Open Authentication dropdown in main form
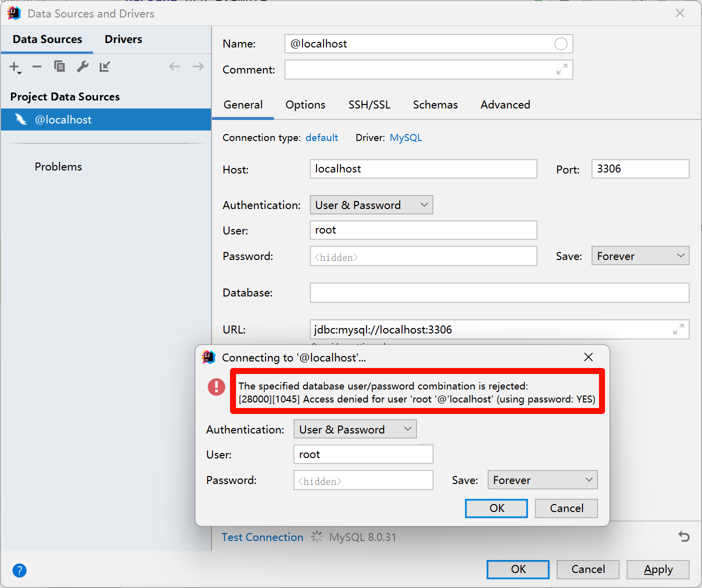 coord(371,205)
